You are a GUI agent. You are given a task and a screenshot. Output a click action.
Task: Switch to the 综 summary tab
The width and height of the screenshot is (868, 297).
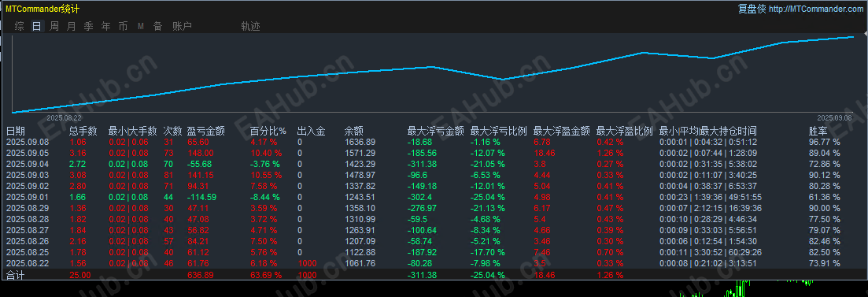(20, 26)
